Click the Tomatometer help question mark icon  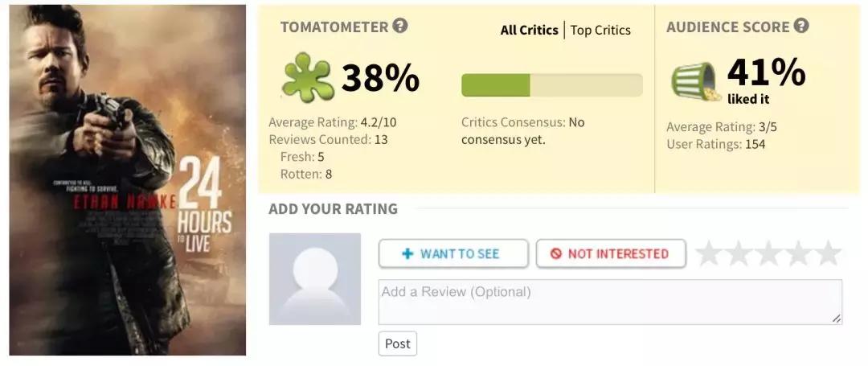pyautogui.click(x=400, y=26)
